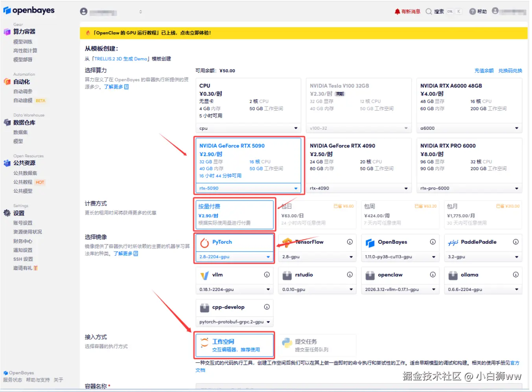Click the info icon on rstudio card

[x=350, y=274]
